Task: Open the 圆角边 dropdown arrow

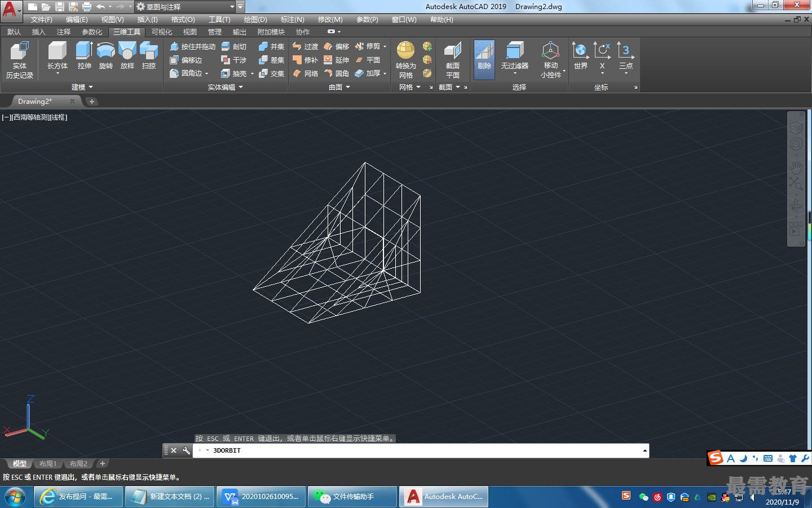Action: 207,73
